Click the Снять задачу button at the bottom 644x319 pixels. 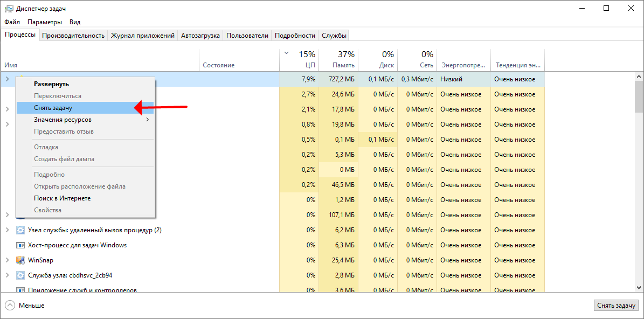point(616,306)
